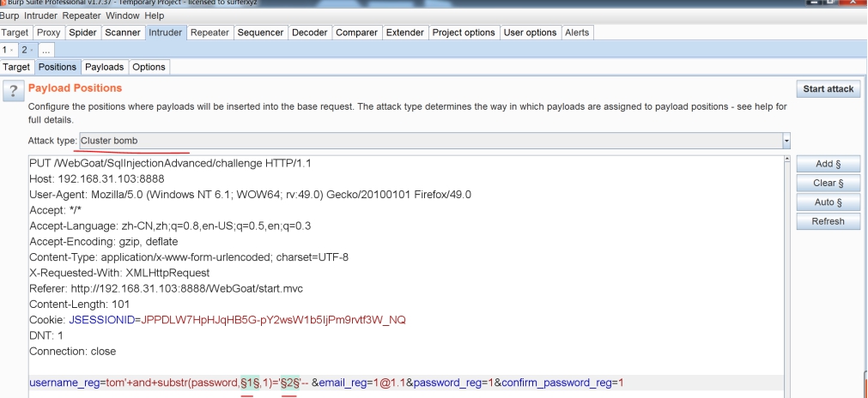Open the Alerts tab
The width and height of the screenshot is (868, 398).
[577, 33]
